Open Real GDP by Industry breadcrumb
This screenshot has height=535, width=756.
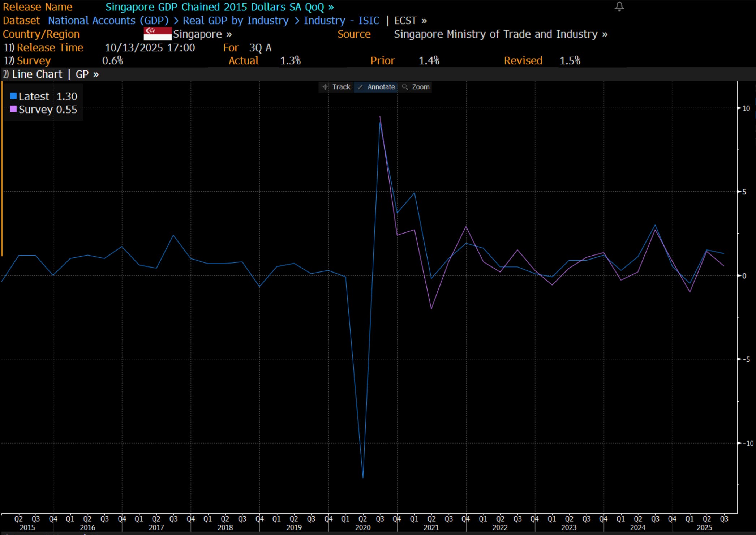pos(235,21)
